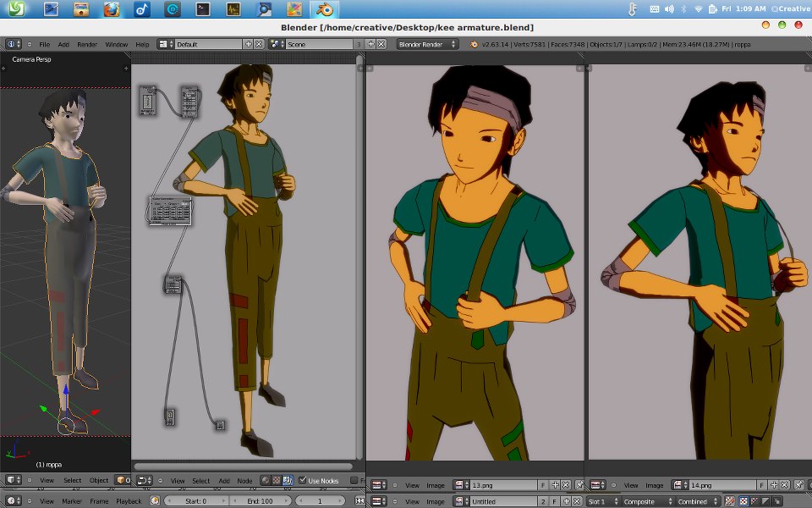Click the WiFi network tray icon

[698, 8]
